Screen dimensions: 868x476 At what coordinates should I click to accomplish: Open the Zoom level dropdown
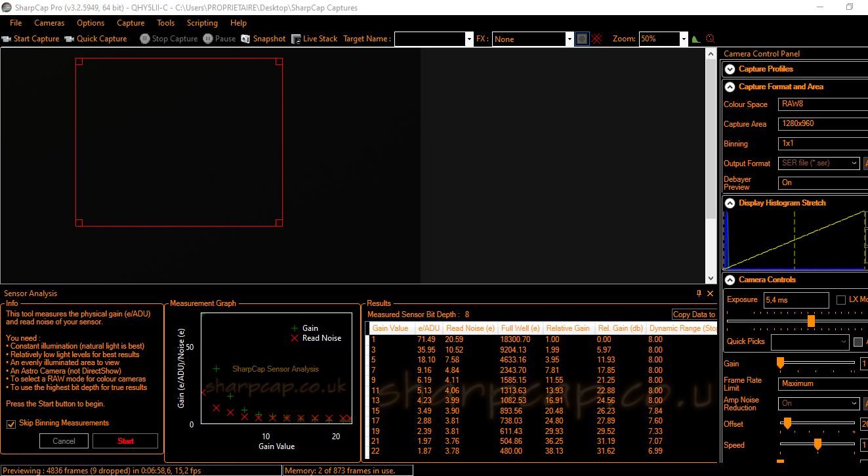point(683,39)
